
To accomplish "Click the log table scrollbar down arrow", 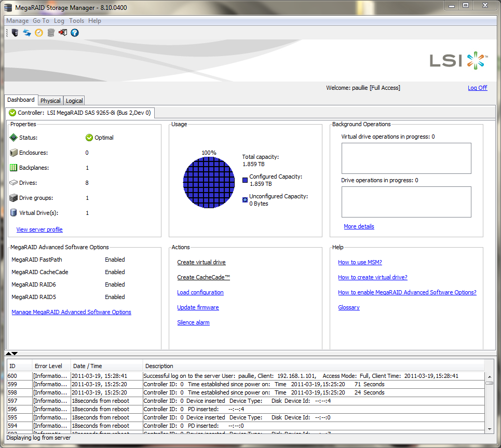I will [489, 429].
